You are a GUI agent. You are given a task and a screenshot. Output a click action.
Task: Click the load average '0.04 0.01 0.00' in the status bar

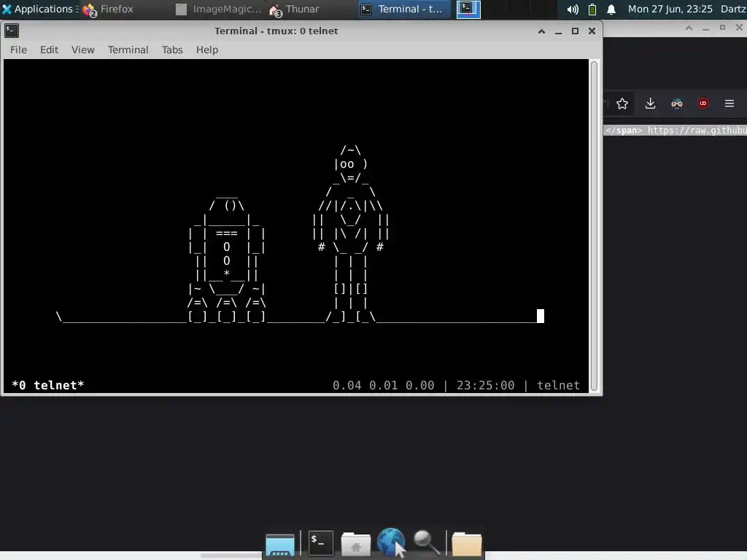coord(384,385)
